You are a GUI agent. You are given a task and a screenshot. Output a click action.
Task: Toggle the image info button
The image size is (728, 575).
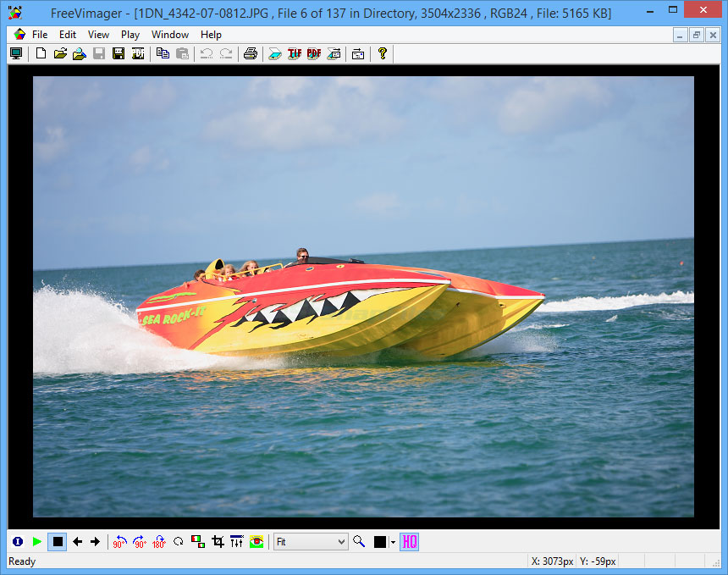click(x=17, y=542)
